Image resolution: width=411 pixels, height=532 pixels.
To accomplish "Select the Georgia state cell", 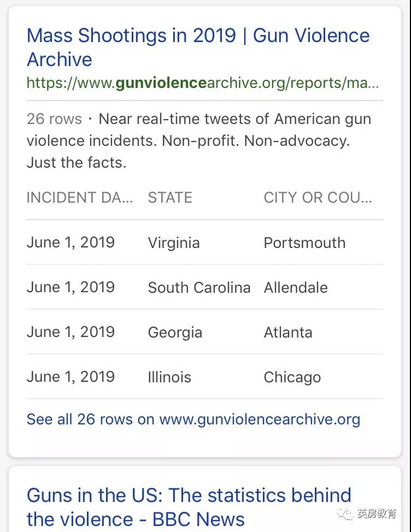I will (x=175, y=332).
